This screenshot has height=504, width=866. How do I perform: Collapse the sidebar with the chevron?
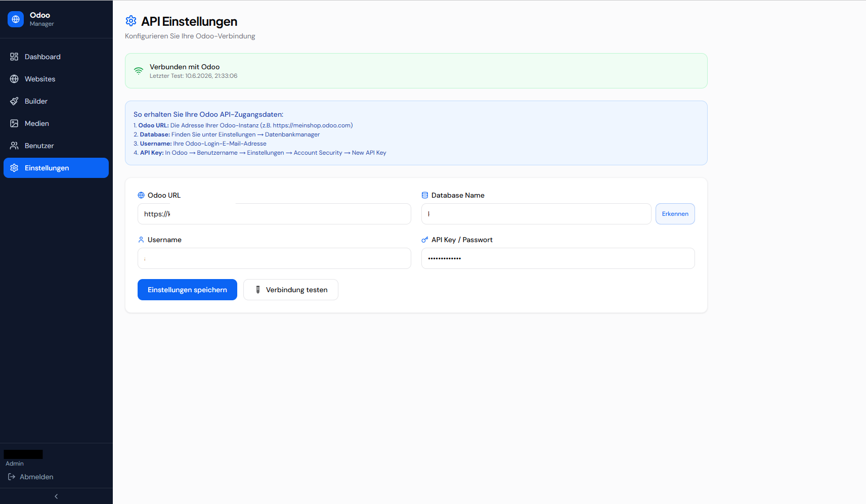(x=56, y=496)
